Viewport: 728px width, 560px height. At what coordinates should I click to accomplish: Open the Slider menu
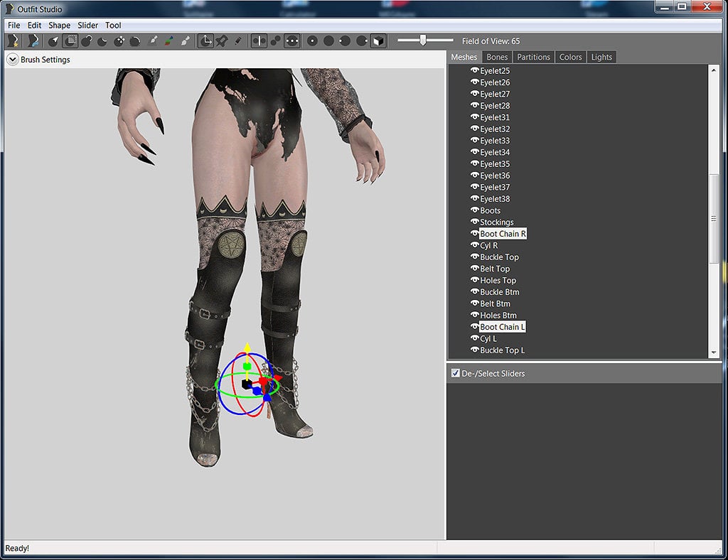(87, 25)
